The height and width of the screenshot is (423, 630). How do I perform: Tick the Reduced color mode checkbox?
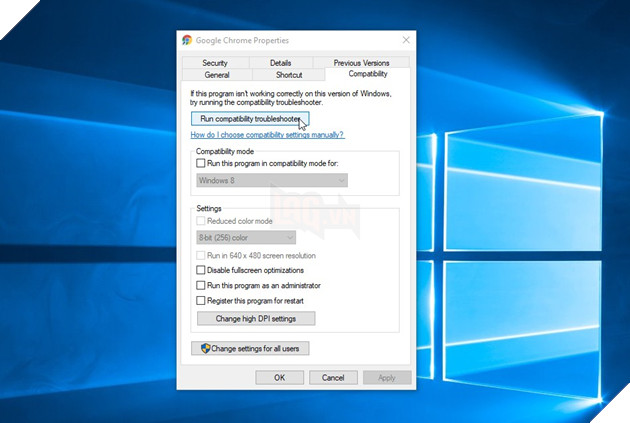coord(200,221)
